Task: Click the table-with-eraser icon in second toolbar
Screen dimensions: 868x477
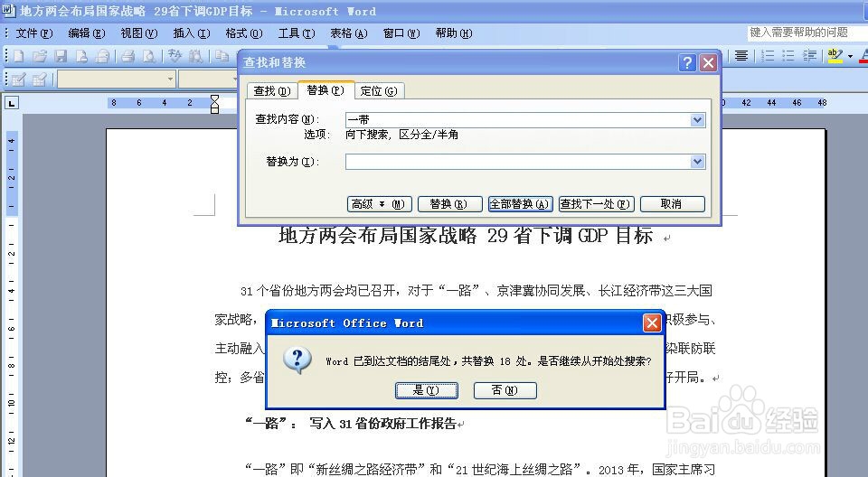Action: point(39,79)
